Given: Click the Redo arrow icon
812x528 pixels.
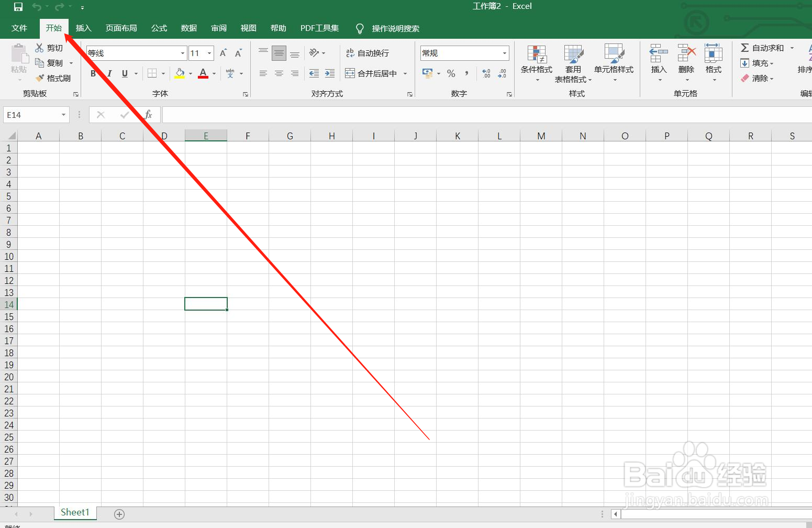Looking at the screenshot, I should click(60, 7).
